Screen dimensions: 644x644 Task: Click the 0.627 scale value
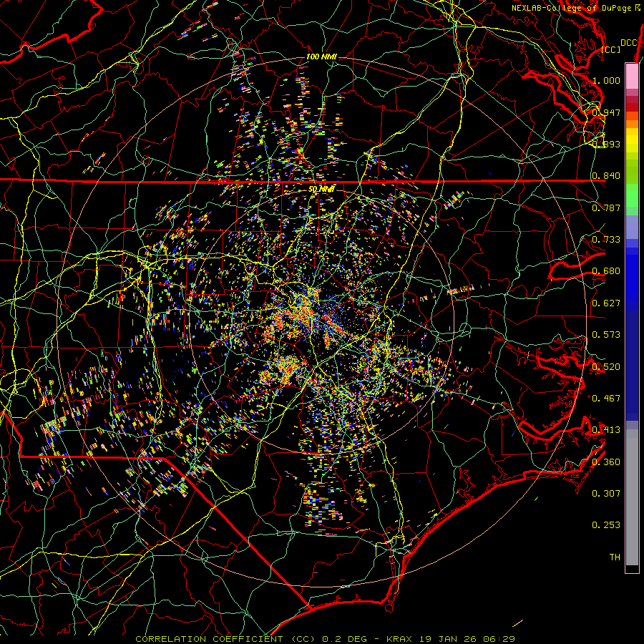pos(606,303)
